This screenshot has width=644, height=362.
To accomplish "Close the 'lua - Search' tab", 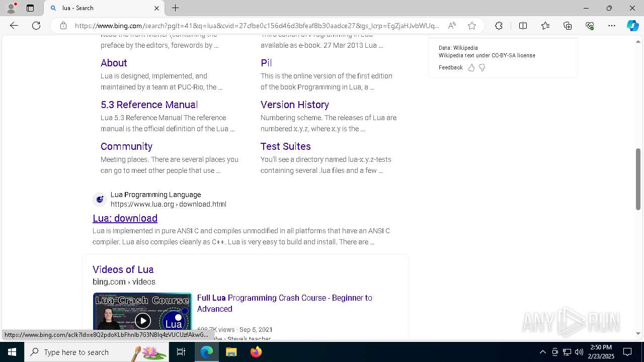I will (156, 8).
